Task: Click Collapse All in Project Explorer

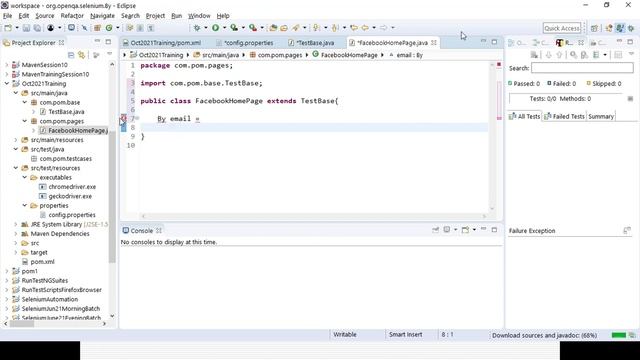Action: click(x=71, y=55)
